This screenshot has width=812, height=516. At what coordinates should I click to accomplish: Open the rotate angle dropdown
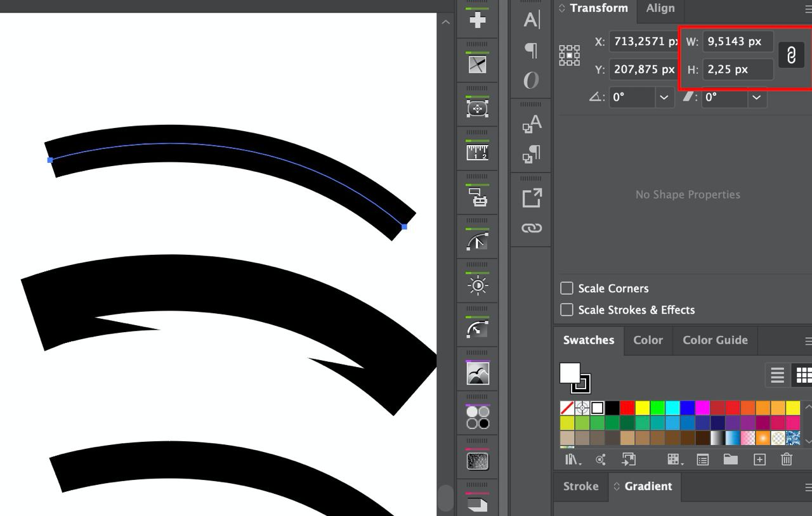click(664, 97)
